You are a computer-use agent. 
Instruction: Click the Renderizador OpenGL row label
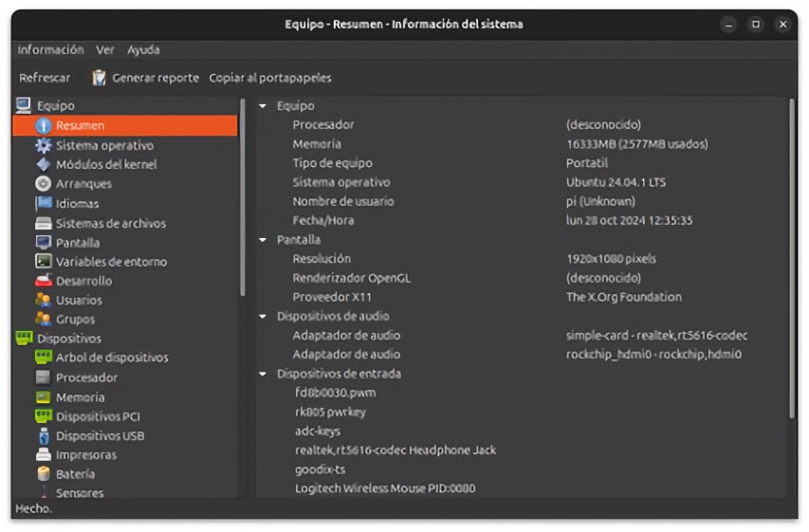[351, 278]
